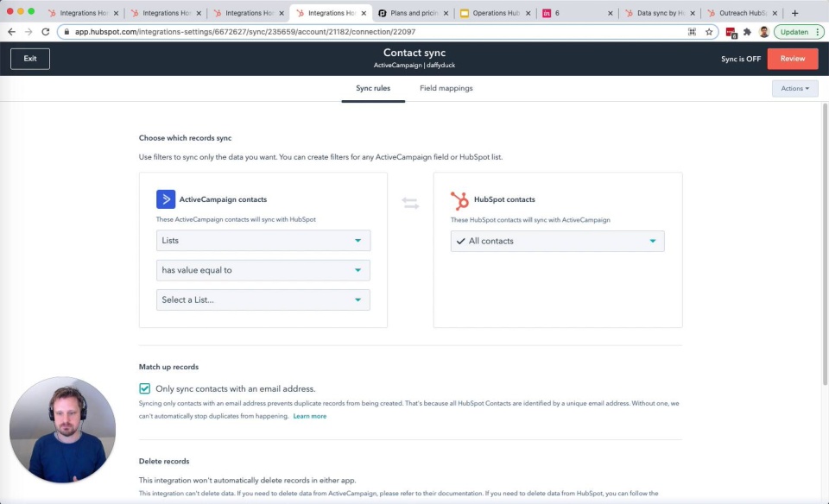Switch to Outreach HubSpot browser tab
Screen dimensions: 829x504
tap(743, 13)
